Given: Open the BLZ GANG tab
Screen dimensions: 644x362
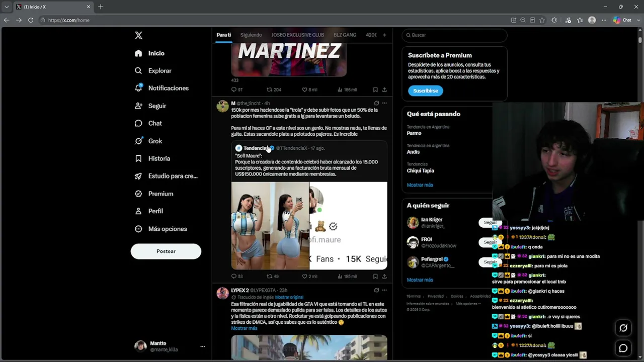Looking at the screenshot, I should (345, 35).
